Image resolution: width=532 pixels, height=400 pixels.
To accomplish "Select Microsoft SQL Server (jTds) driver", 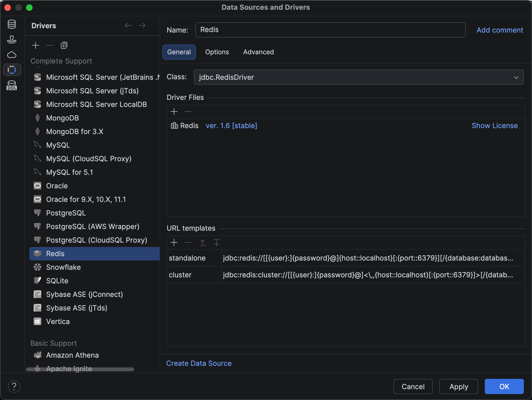I will coord(94,91).
